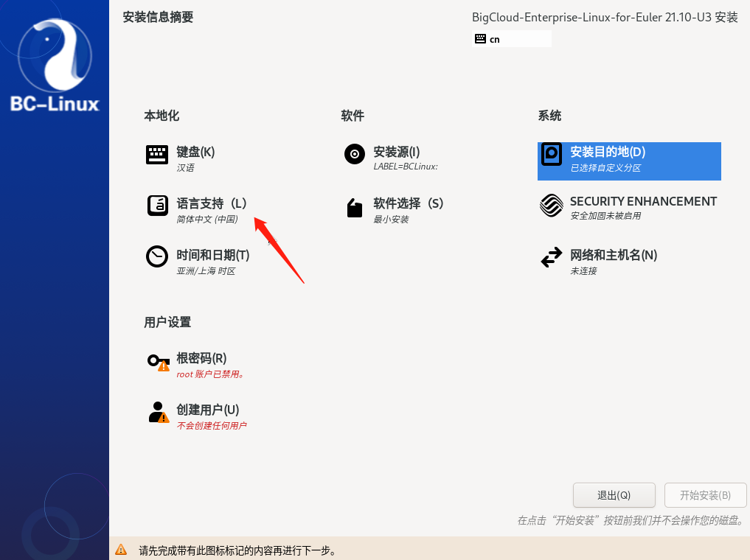750x560 pixels.
Task: Click the 用户设置 section heading
Action: point(167,322)
